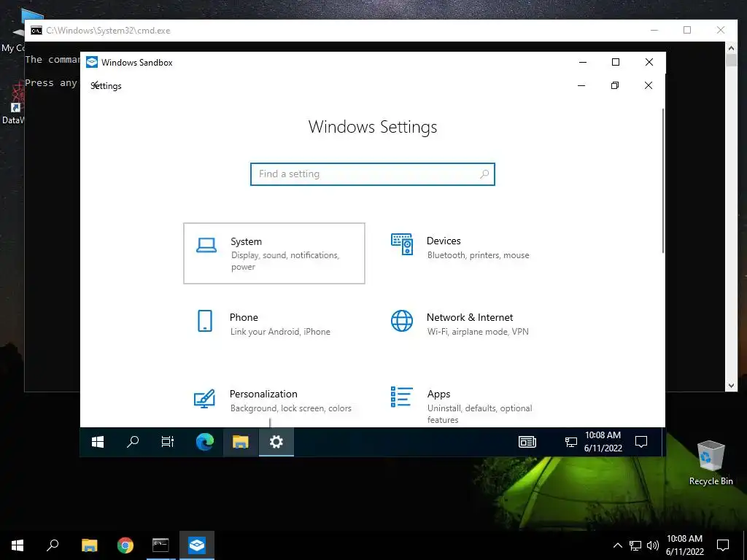Viewport: 747px width, 560px height.
Task: Show hidden icons in the host tray
Action: point(617,545)
